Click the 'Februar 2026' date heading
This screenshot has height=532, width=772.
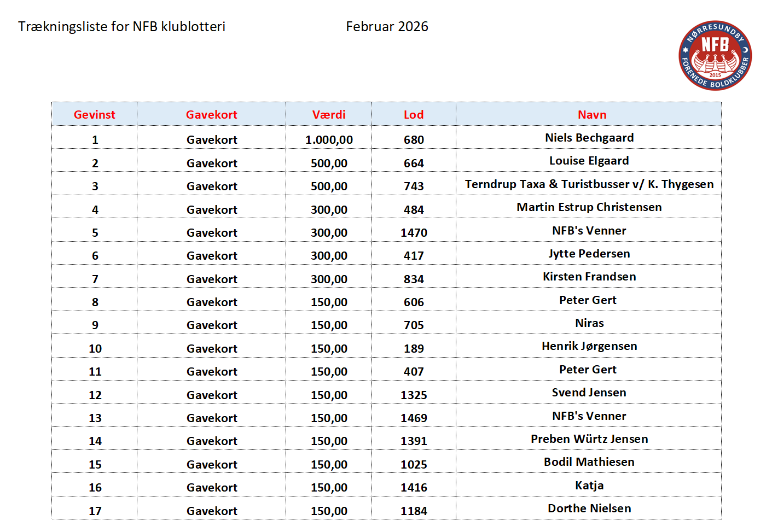(x=387, y=27)
